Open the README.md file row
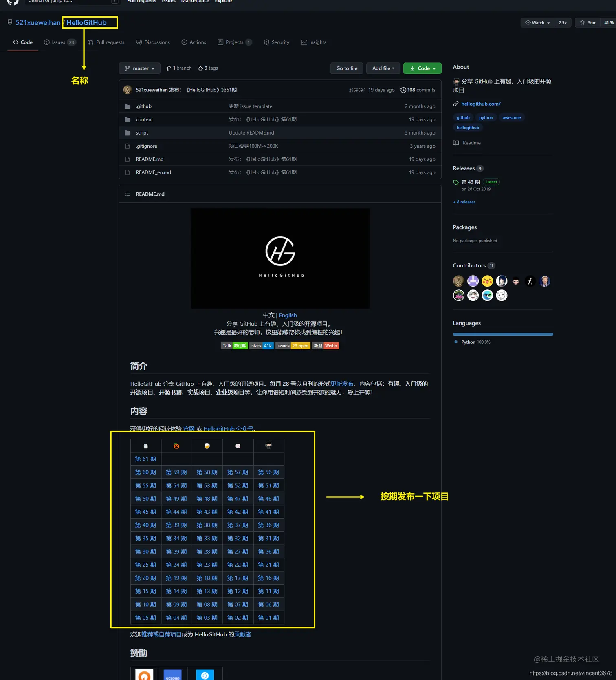Viewport: 616px width, 680px height. [x=280, y=159]
